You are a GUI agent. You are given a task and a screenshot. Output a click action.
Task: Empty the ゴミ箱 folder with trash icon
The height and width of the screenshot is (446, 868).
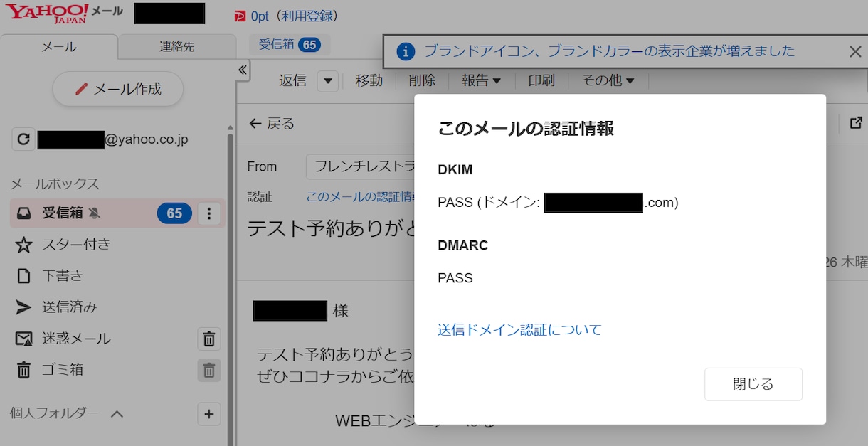tap(209, 371)
